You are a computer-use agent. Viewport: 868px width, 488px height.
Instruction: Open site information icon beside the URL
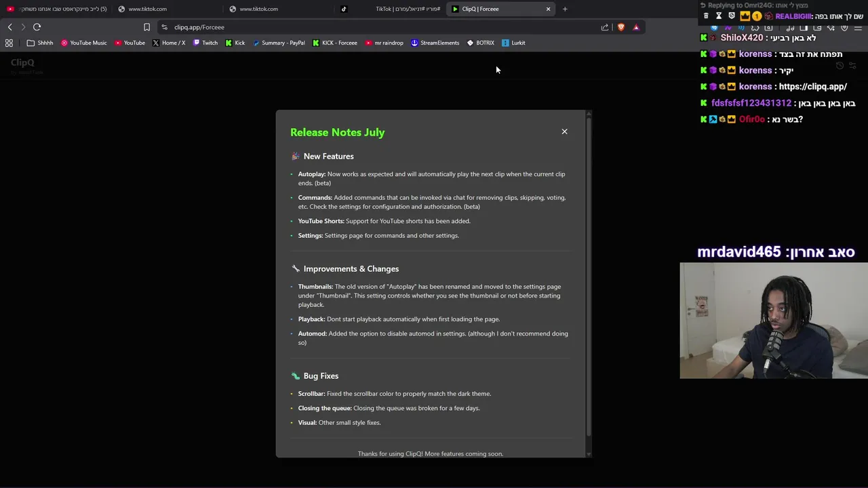(164, 27)
